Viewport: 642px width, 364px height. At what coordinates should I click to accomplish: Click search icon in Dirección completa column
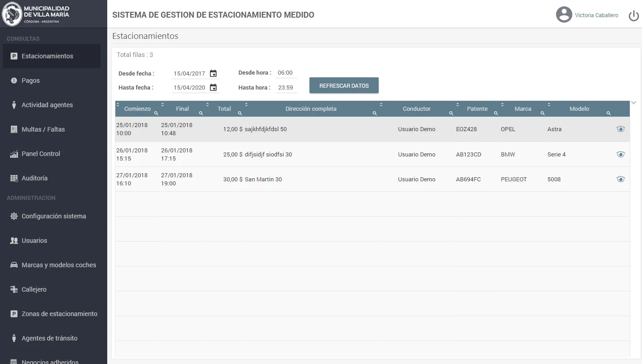375,113
